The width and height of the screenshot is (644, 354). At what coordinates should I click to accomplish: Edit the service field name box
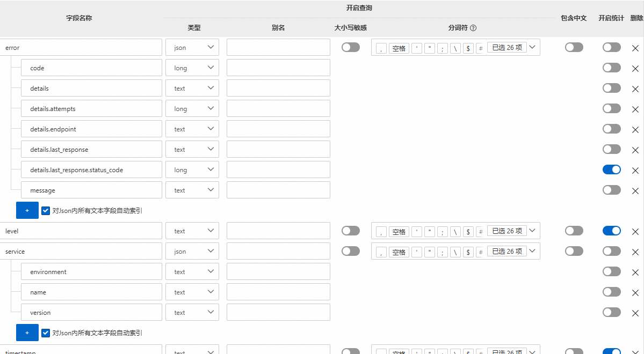pyautogui.click(x=81, y=251)
